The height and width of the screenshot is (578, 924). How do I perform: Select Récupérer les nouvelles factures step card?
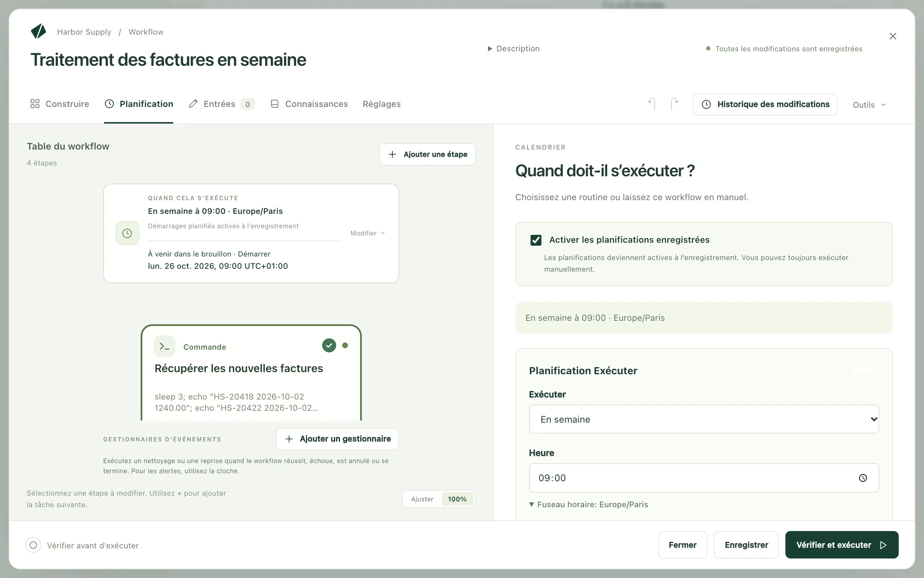click(x=251, y=373)
